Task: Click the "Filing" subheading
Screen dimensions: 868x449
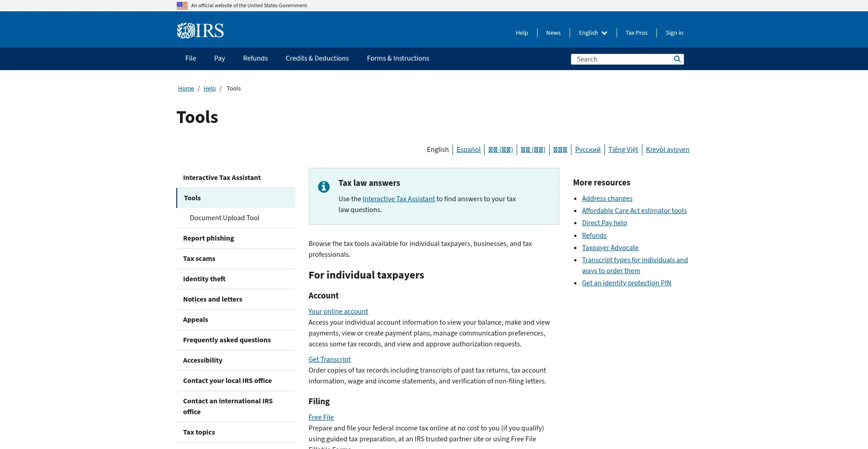Action: [319, 402]
